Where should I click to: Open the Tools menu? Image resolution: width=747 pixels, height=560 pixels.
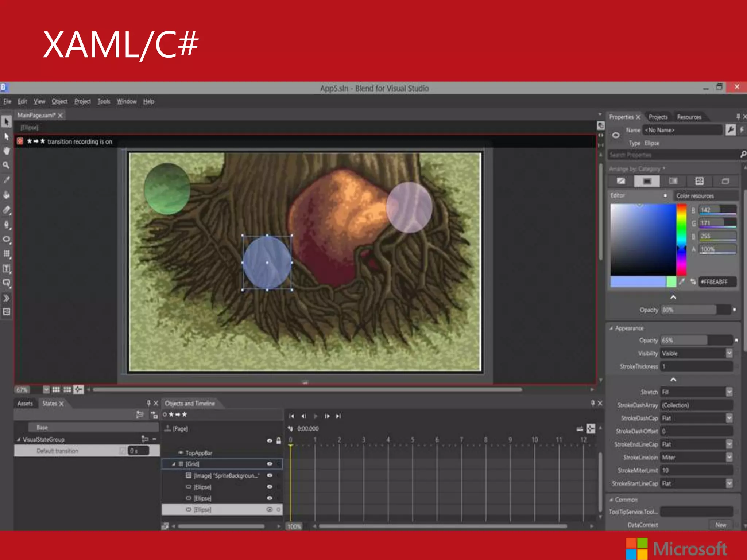coord(104,101)
